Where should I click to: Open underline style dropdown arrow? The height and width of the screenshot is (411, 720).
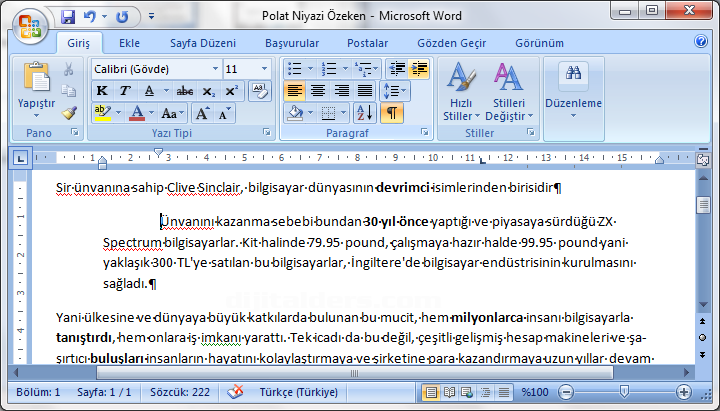[x=166, y=91]
